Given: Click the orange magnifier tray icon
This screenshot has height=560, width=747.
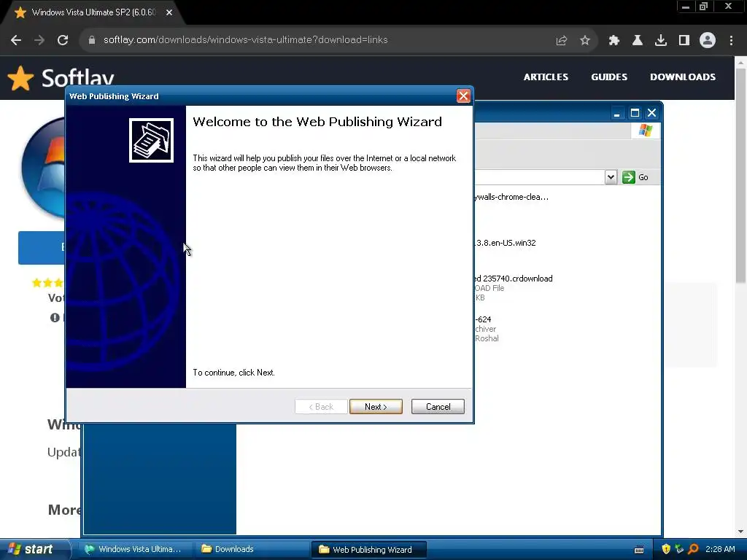Looking at the screenshot, I should point(693,549).
